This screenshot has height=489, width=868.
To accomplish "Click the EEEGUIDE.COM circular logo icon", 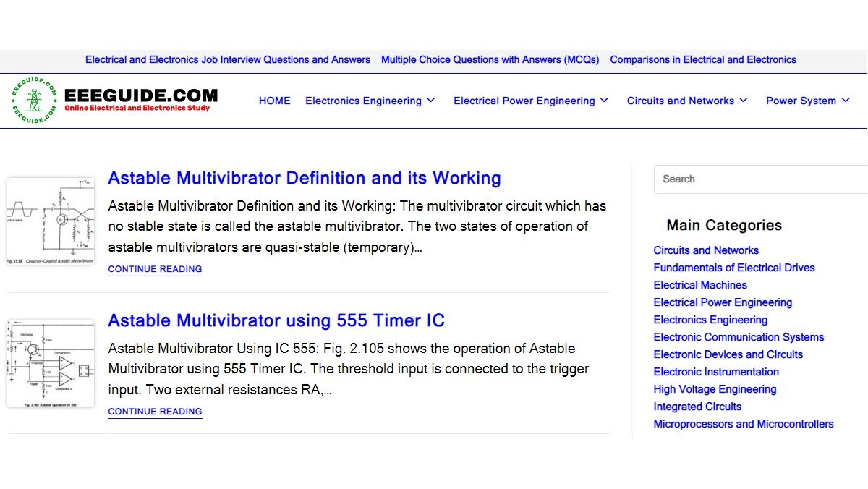I will (x=34, y=101).
